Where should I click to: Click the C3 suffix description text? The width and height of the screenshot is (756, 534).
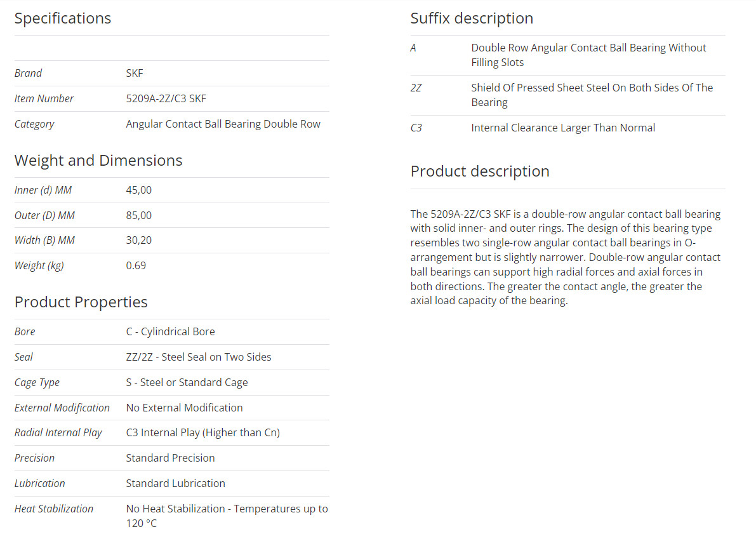pos(563,128)
